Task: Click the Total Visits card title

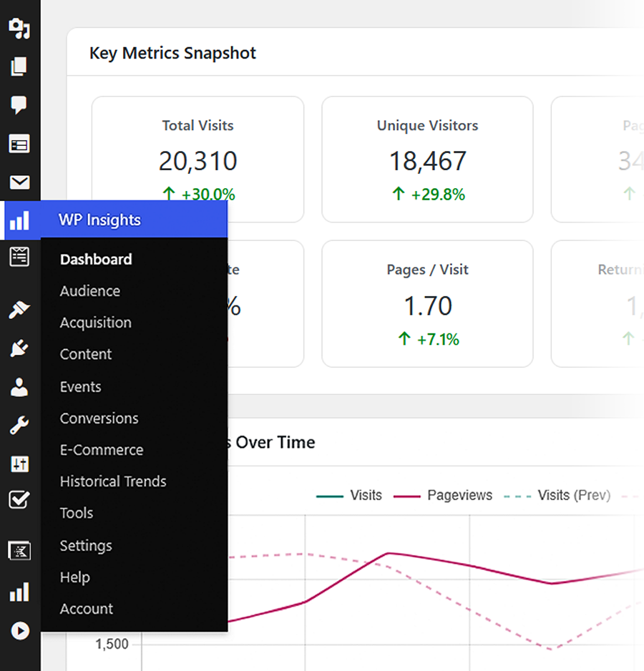Action: (197, 126)
